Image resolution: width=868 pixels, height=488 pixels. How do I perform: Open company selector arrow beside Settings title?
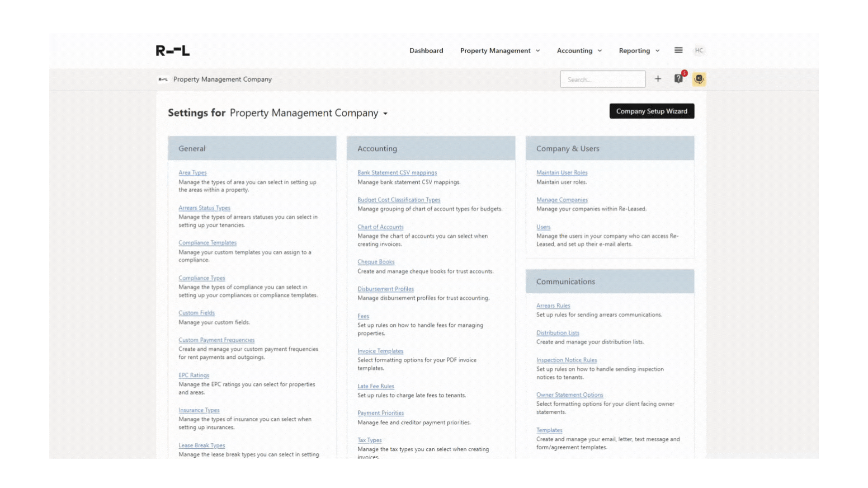click(385, 114)
